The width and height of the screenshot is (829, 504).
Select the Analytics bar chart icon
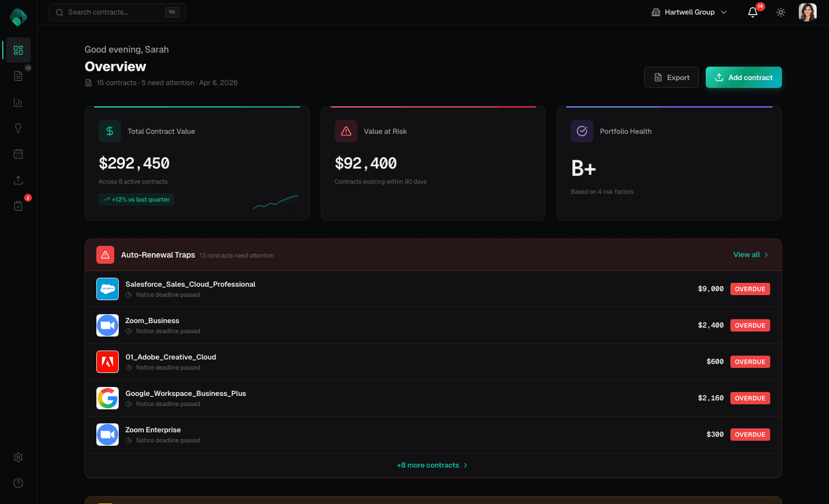tap(18, 101)
